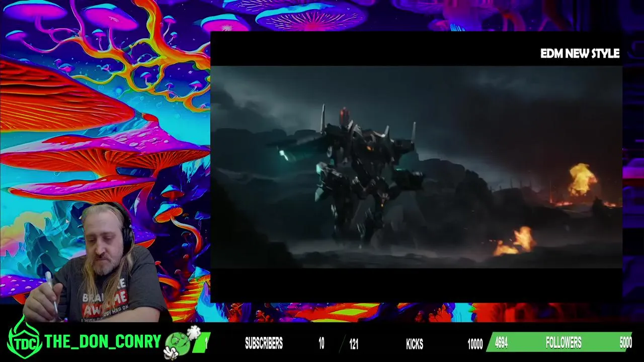
Task: Click the subscriber count 10
Action: tap(321, 344)
